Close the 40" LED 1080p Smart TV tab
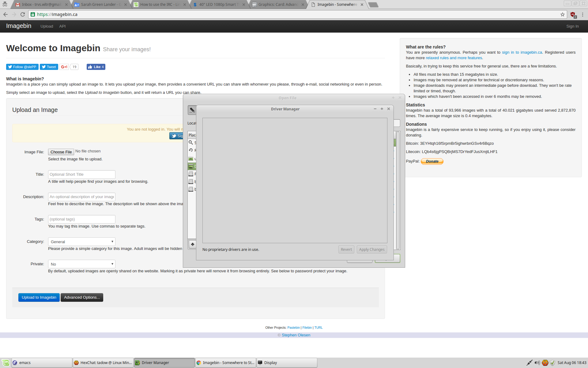 [244, 5]
